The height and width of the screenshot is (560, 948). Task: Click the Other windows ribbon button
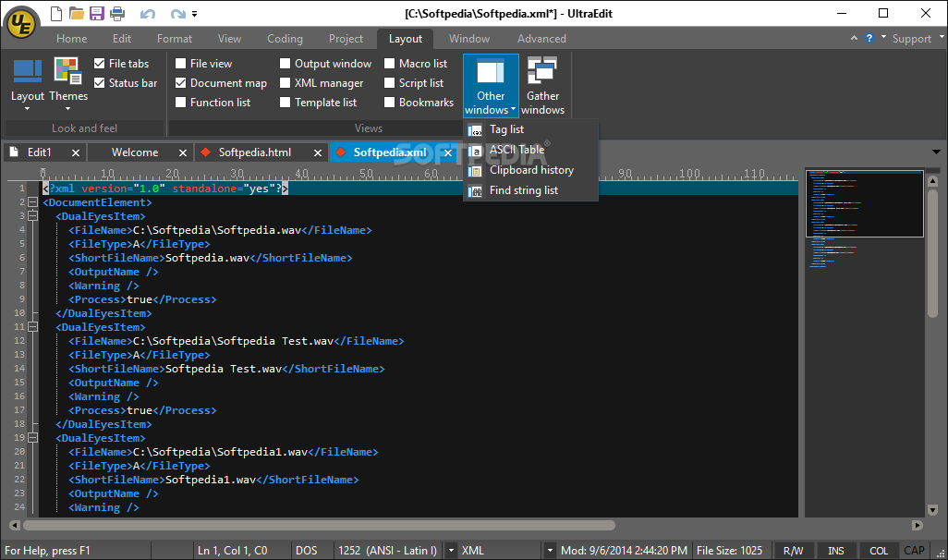point(491,85)
